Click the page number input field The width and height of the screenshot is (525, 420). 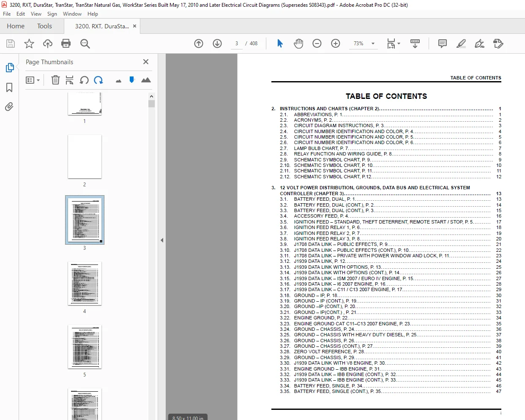pyautogui.click(x=237, y=44)
